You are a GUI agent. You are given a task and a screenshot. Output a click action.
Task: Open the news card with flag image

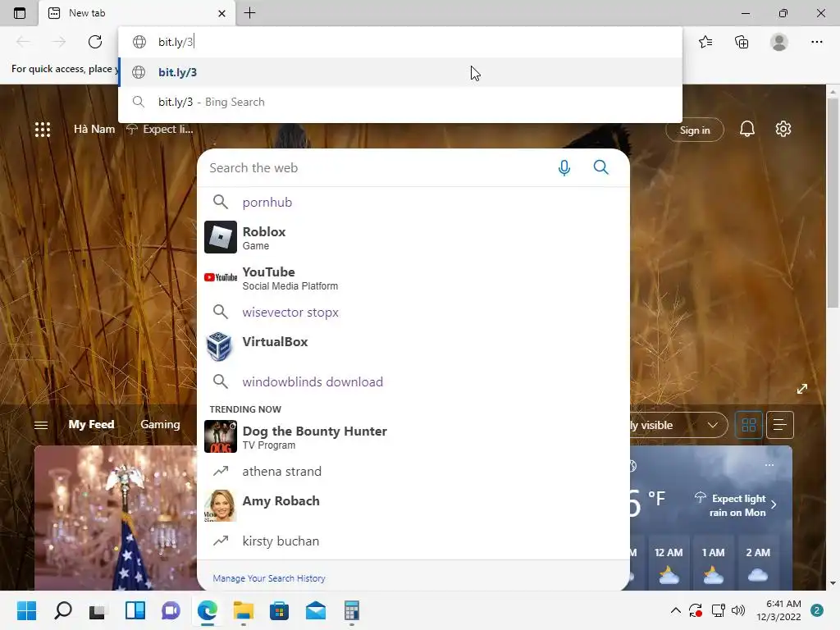[115, 518]
